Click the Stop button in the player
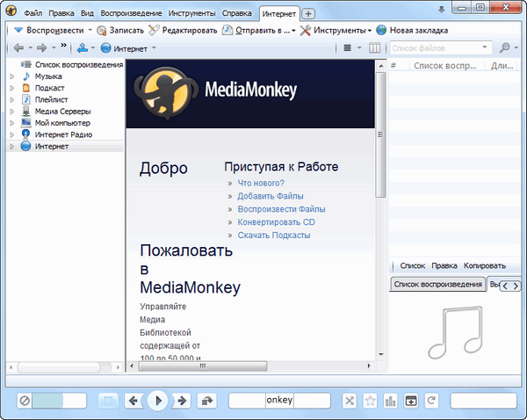527x420 pixels. coord(107,401)
